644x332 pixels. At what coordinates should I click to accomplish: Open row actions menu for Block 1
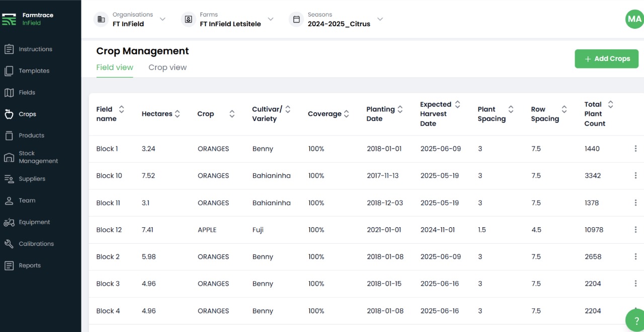(x=635, y=149)
